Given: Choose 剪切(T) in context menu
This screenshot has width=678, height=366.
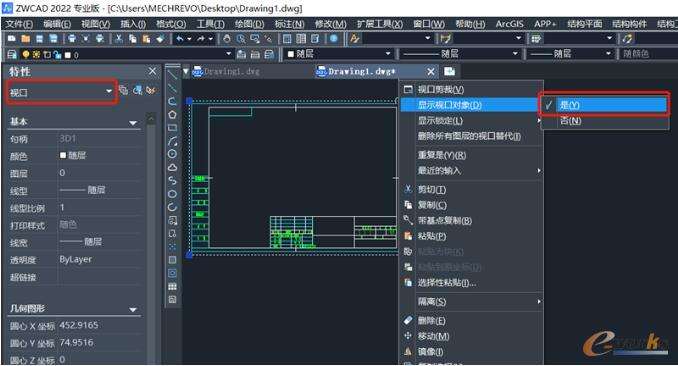Looking at the screenshot, I should (472, 189).
